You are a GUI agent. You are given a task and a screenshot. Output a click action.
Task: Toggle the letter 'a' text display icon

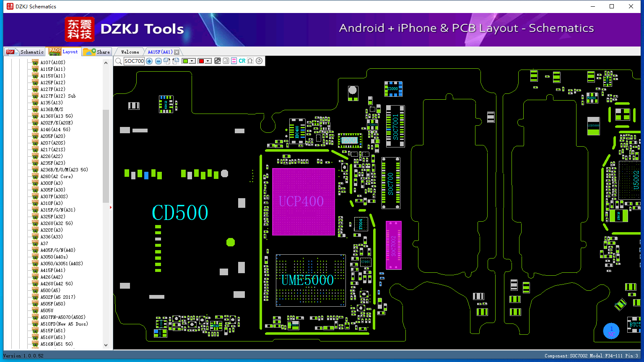(x=226, y=61)
